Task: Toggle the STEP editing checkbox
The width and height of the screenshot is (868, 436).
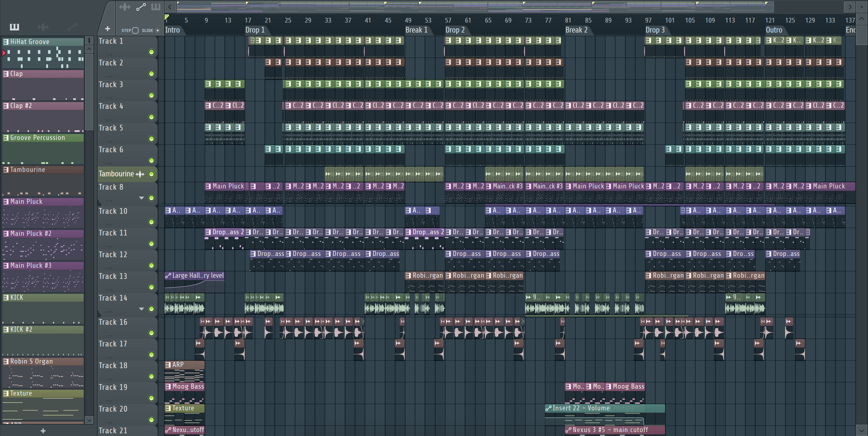Action: (x=135, y=30)
